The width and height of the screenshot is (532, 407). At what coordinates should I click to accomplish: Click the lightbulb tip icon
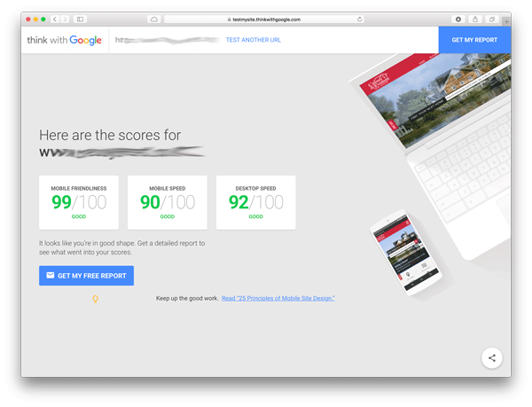pyautogui.click(x=96, y=299)
